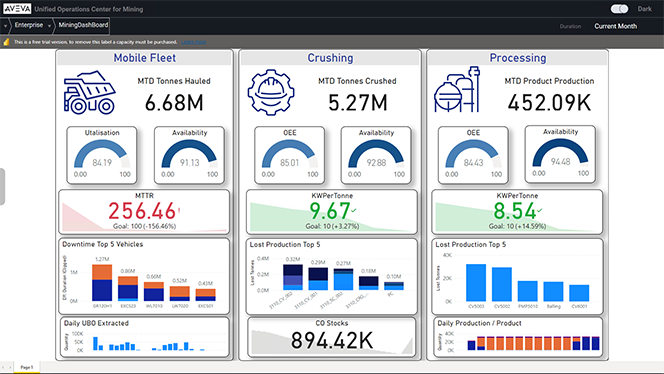Click the 5.27M tonnes crushed value
Viewport: 664px width, 374px height.
pyautogui.click(x=358, y=103)
